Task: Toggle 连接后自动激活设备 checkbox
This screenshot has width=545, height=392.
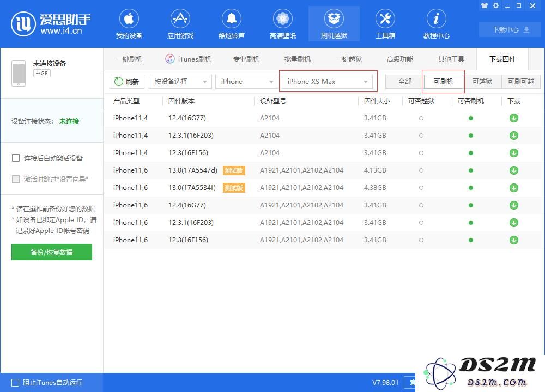Action: (x=16, y=158)
